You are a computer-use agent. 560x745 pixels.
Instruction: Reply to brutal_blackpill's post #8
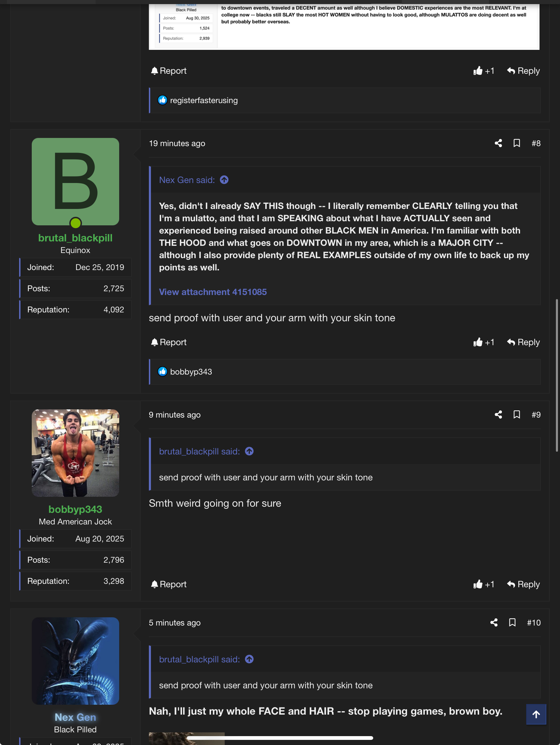[x=523, y=342]
